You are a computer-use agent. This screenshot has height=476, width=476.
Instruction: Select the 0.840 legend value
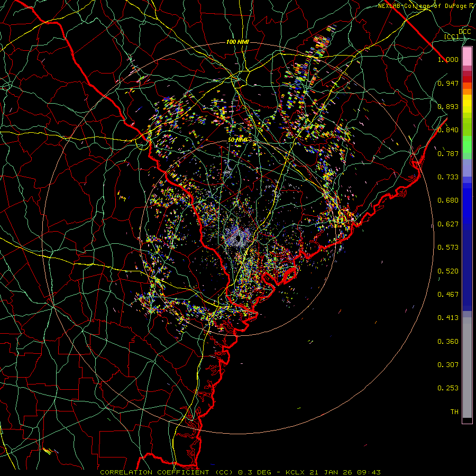pos(448,130)
